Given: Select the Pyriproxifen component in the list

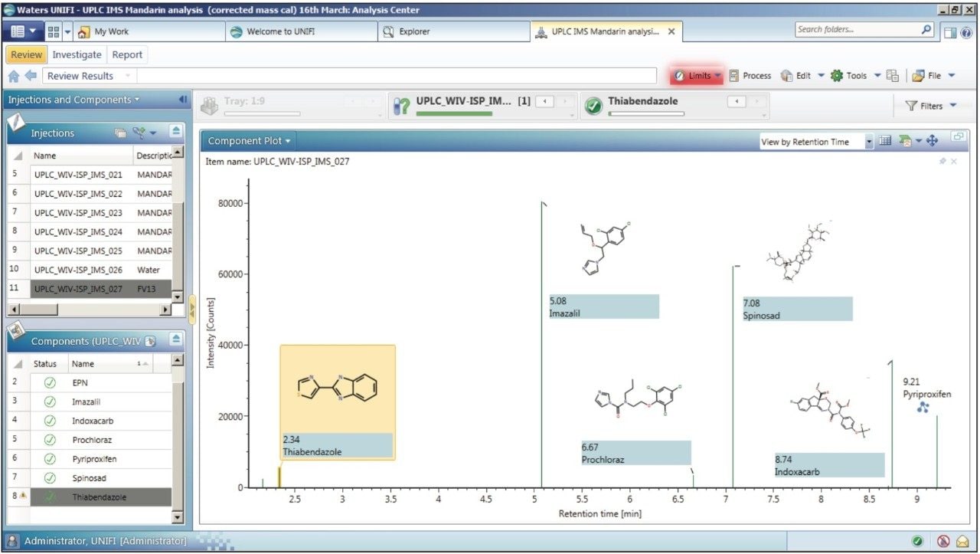Looking at the screenshot, I should click(x=90, y=458).
